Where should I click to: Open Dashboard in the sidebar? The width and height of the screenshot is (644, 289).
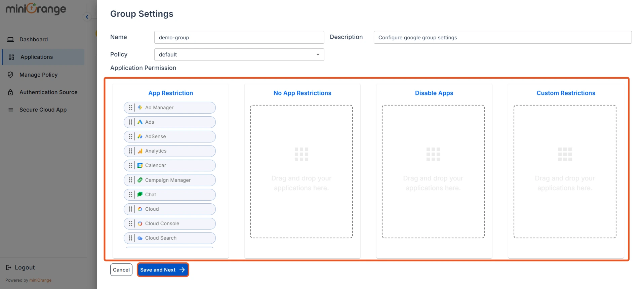click(x=43, y=39)
